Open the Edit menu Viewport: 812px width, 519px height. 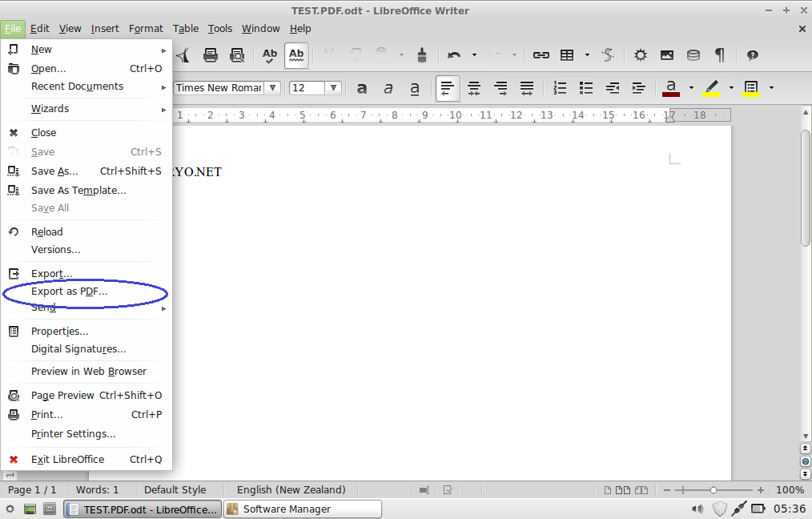coord(40,29)
